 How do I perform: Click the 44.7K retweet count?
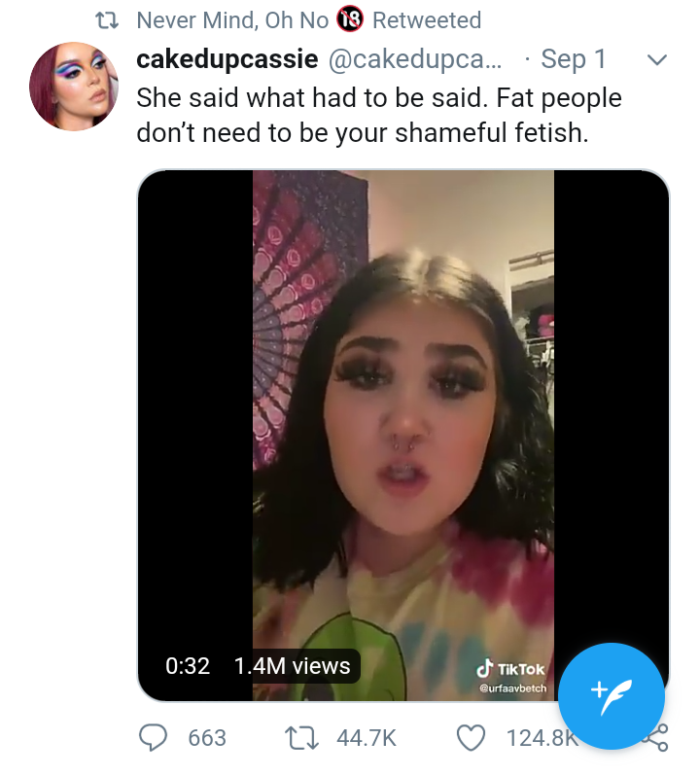point(366,738)
